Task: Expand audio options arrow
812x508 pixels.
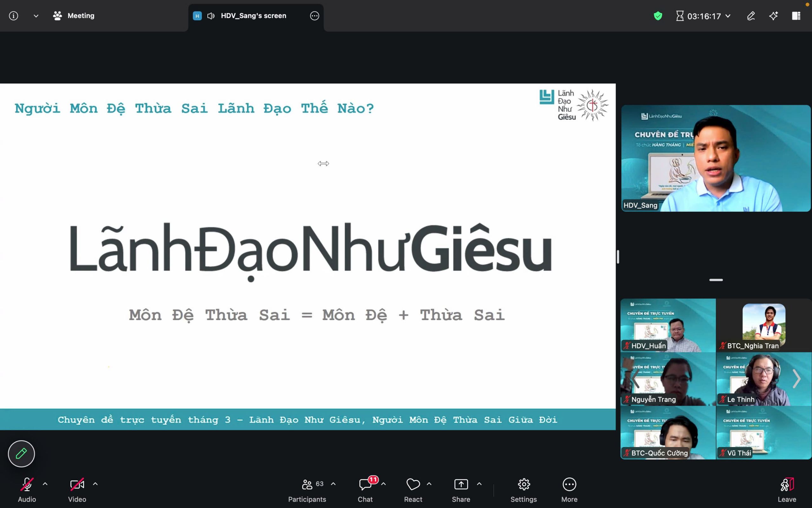Action: (45, 484)
